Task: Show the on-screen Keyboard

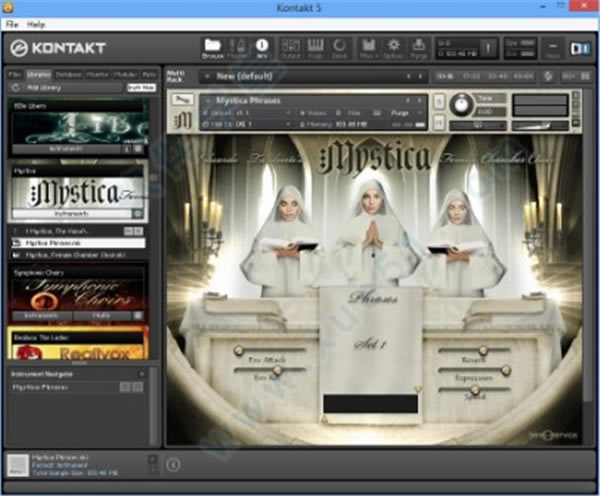Action: coord(315,48)
